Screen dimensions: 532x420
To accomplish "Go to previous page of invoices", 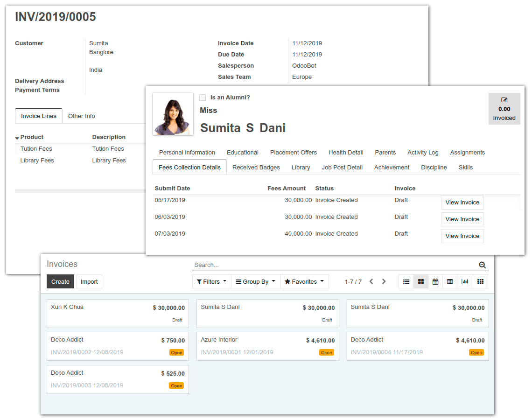I will coord(371,281).
